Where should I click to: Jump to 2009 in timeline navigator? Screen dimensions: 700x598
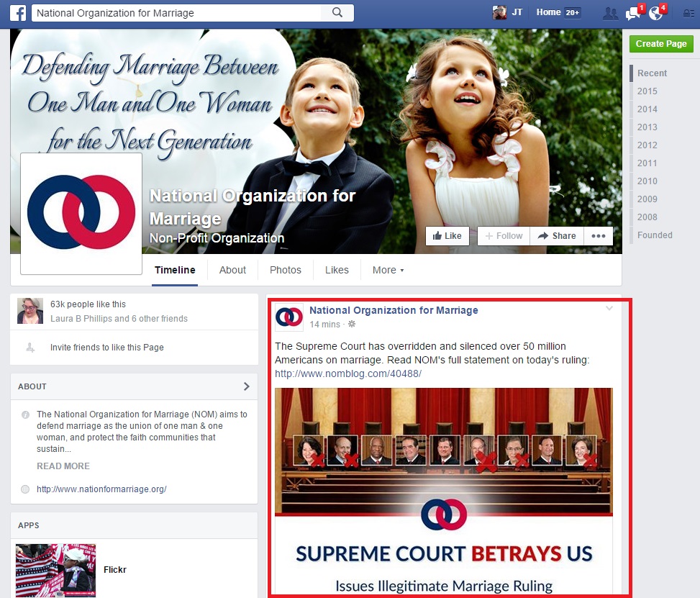pyautogui.click(x=647, y=199)
